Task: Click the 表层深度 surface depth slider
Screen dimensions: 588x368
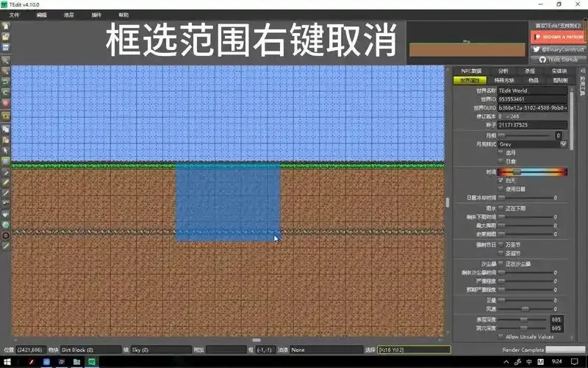Action: (523, 319)
